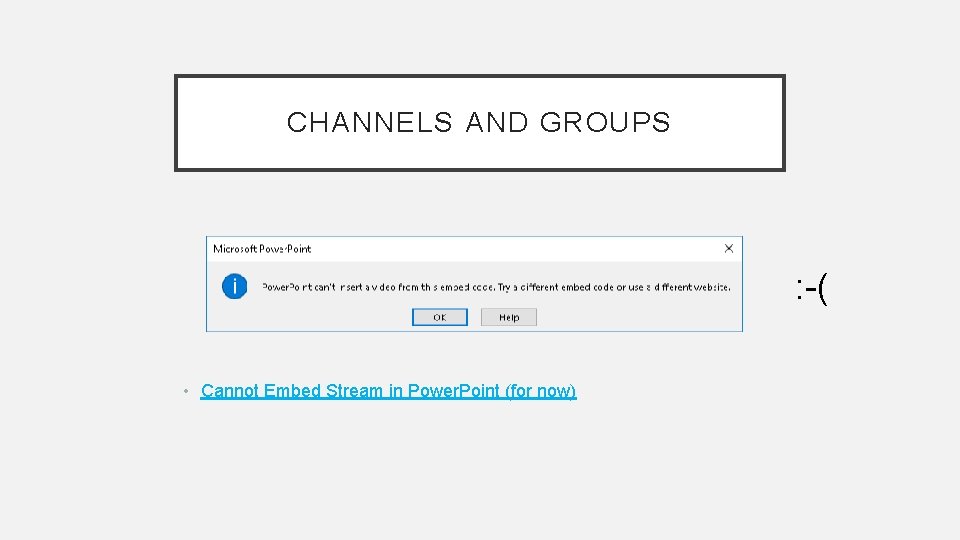Open the Cannot Embed Stream in PowerPoint link

(x=388, y=391)
